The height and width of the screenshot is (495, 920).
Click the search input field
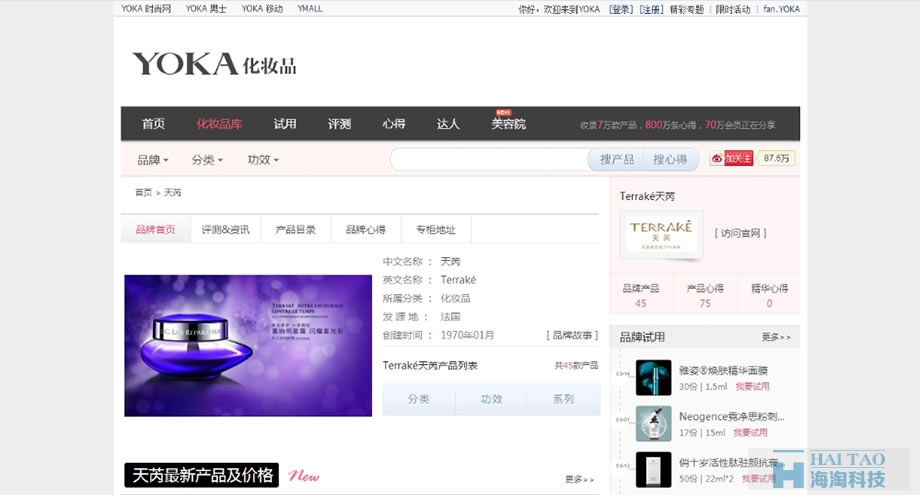coord(489,160)
